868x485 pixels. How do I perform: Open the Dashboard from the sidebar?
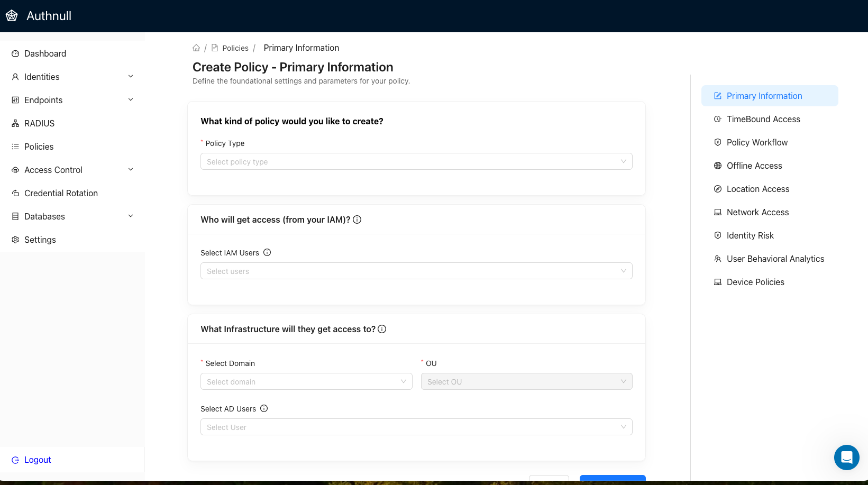45,53
